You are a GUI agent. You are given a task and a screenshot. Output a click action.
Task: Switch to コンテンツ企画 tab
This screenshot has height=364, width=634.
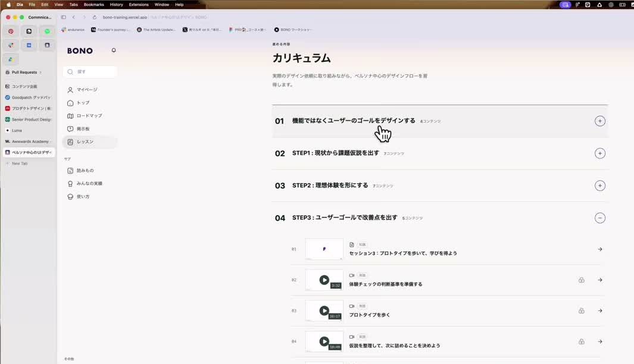(x=29, y=86)
